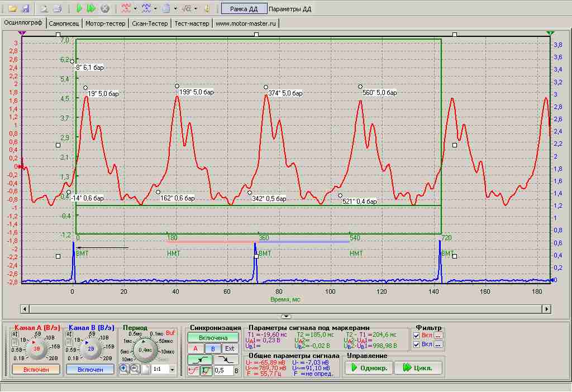Save recording with floppy disk icon
This screenshot has width=572, height=392.
point(26,8)
